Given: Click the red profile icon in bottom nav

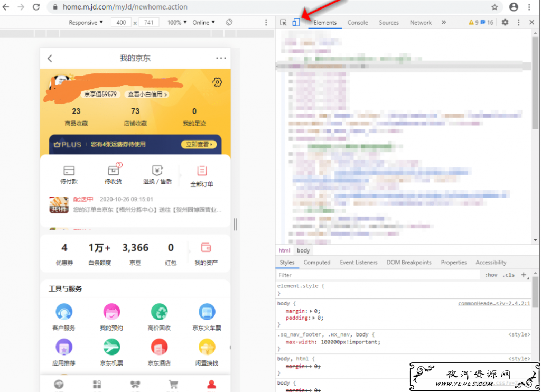Looking at the screenshot, I should pos(211,385).
